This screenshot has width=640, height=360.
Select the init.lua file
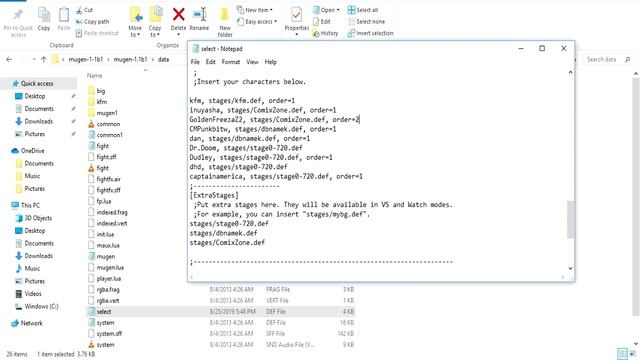(x=105, y=234)
